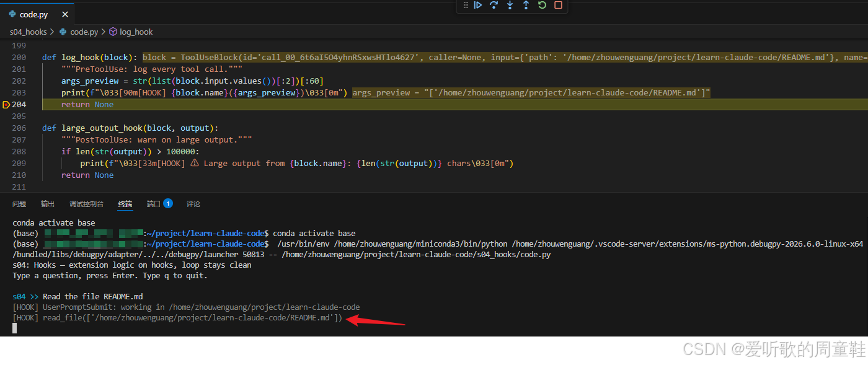Switch to the 输出 panel tab
This screenshot has height=365, width=868.
coord(48,204)
